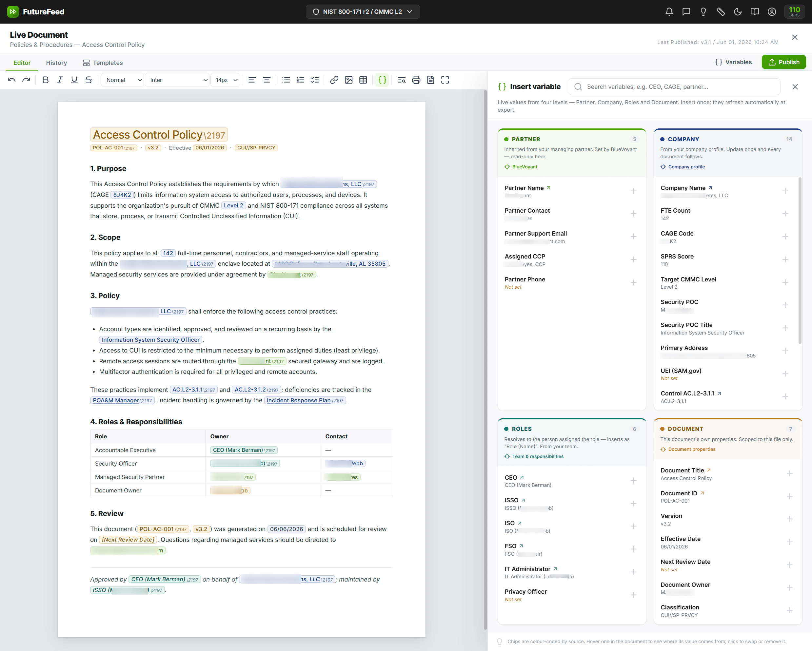Insert a table
This screenshot has height=651, width=812.
(x=363, y=80)
